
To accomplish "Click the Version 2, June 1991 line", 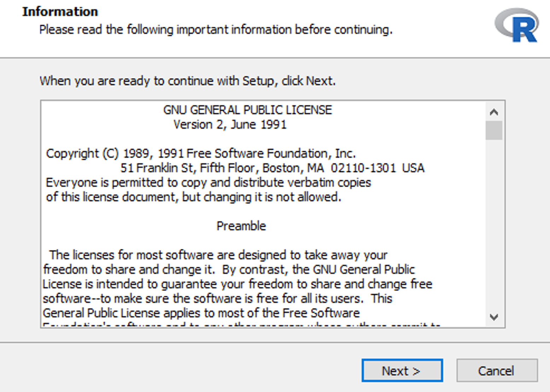I will click(230, 124).
